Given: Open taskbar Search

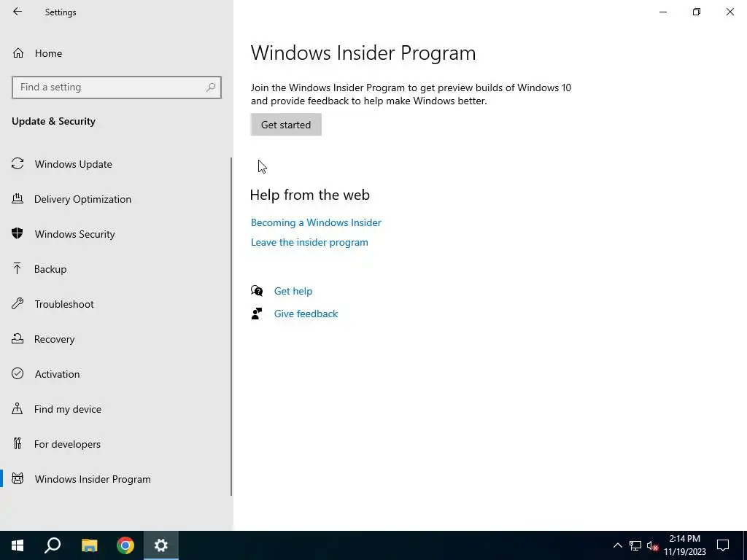Looking at the screenshot, I should point(53,545).
